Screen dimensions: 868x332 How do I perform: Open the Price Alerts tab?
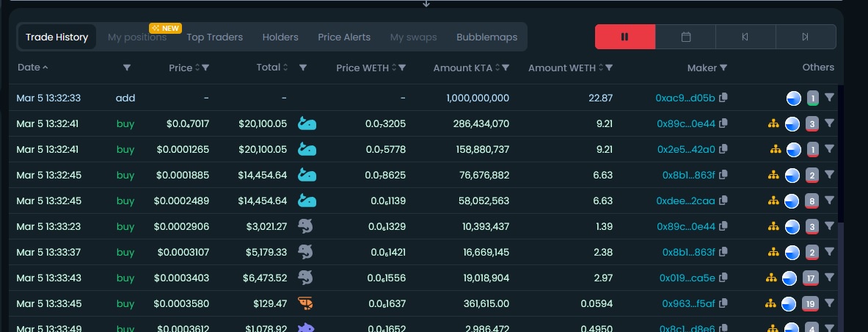[344, 37]
